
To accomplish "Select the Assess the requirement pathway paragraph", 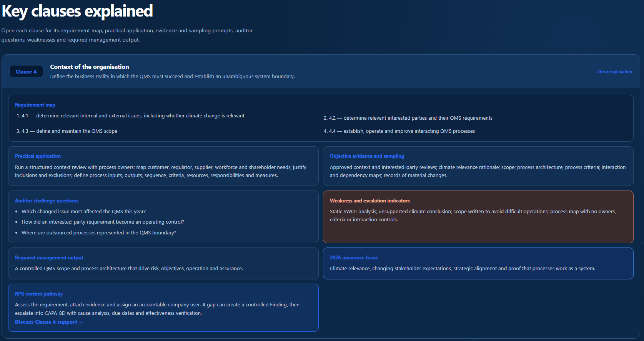I will [157, 309].
